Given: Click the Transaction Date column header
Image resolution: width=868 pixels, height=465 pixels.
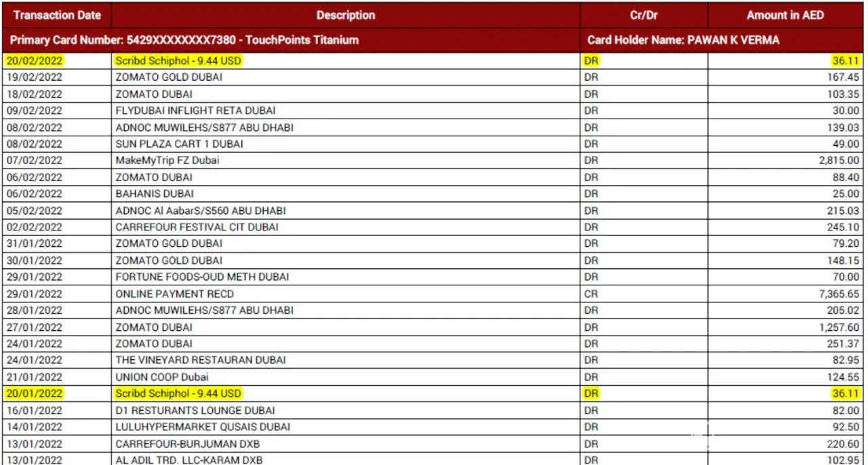Looking at the screenshot, I should [57, 15].
